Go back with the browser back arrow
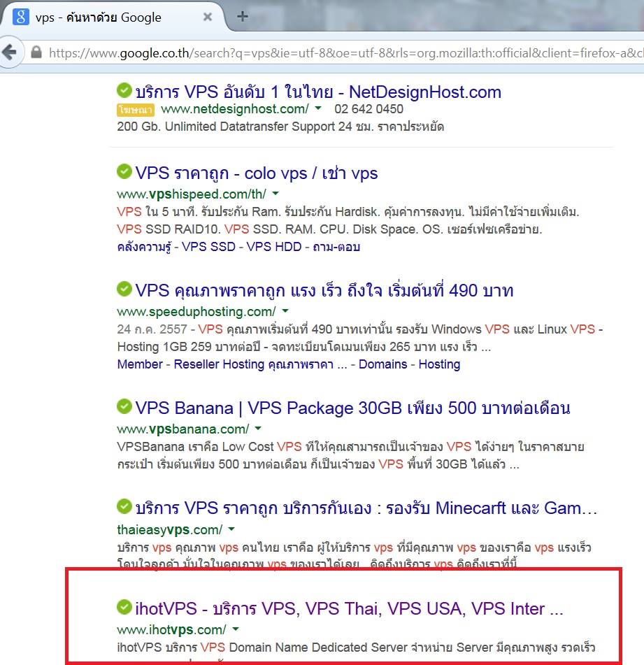Screen dimensions: 644x665 click(9, 52)
